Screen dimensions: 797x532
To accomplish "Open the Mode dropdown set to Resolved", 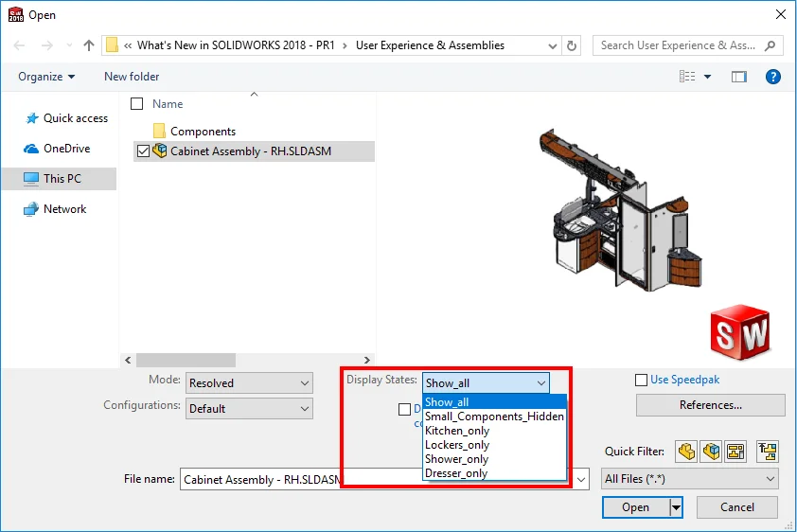I will pyautogui.click(x=249, y=383).
